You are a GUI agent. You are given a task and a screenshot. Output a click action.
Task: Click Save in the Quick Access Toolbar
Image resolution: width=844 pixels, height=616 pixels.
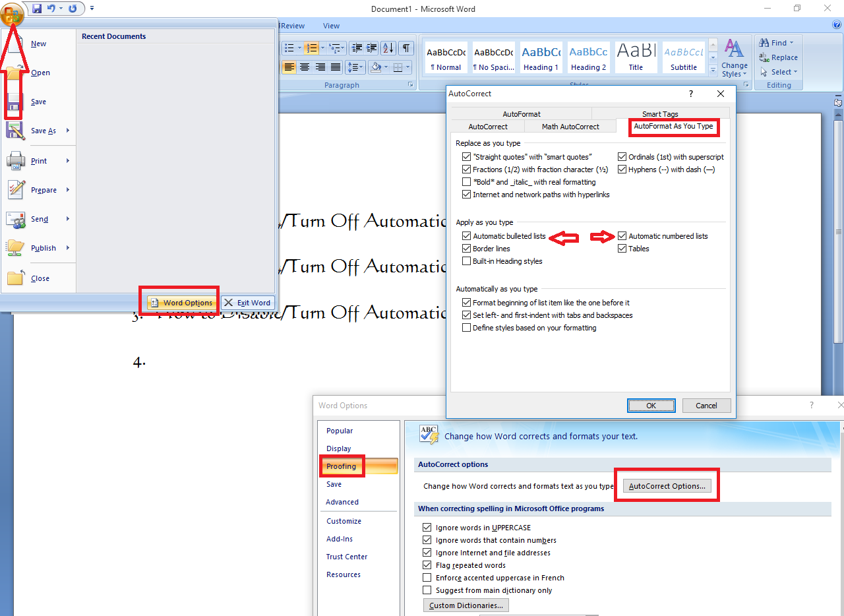[x=37, y=9]
